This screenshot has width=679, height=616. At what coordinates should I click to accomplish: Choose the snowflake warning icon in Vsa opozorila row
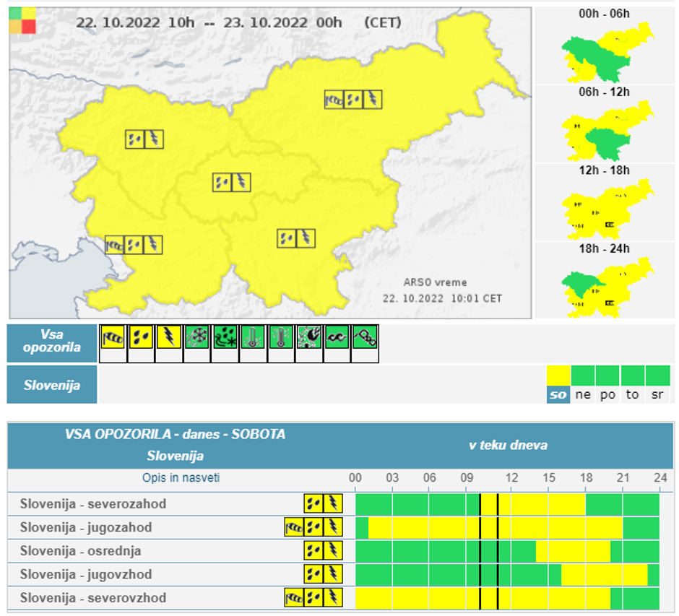197,337
